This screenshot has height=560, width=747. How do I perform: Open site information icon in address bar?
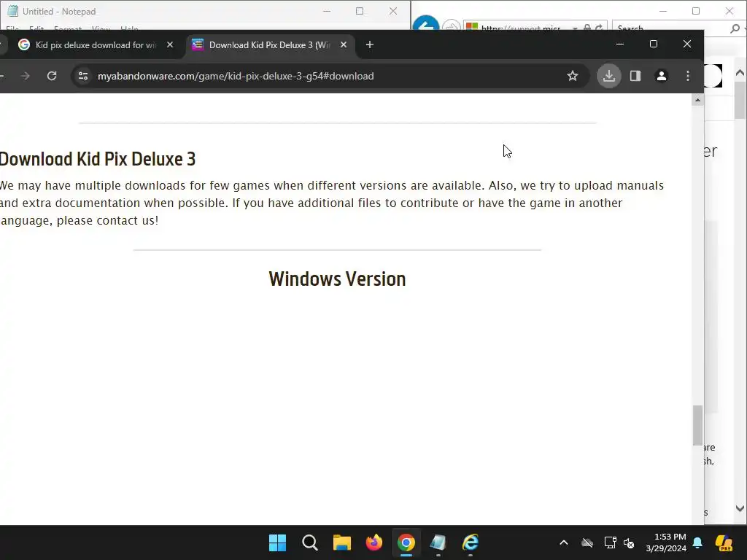click(83, 76)
